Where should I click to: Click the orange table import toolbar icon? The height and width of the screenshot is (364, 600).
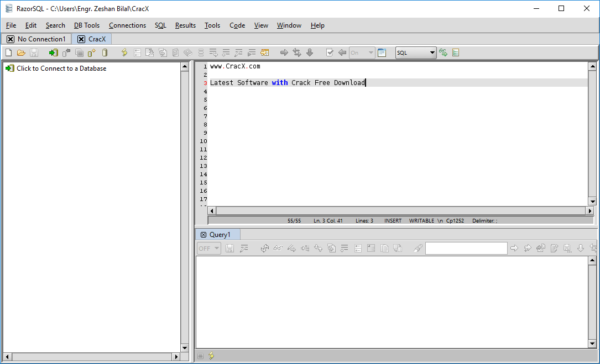tap(265, 53)
